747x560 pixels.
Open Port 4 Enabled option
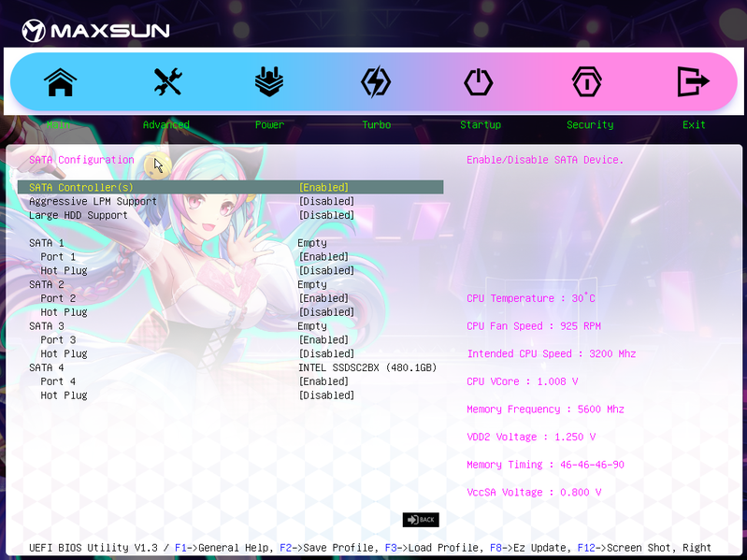[x=324, y=381]
